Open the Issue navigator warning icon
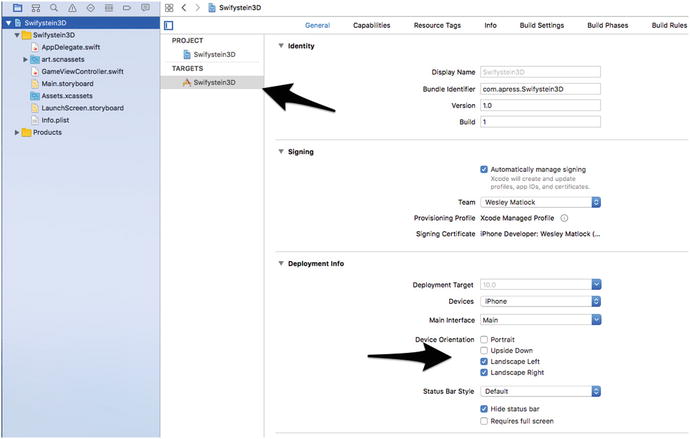The width and height of the screenshot is (690, 439). pos(72,7)
